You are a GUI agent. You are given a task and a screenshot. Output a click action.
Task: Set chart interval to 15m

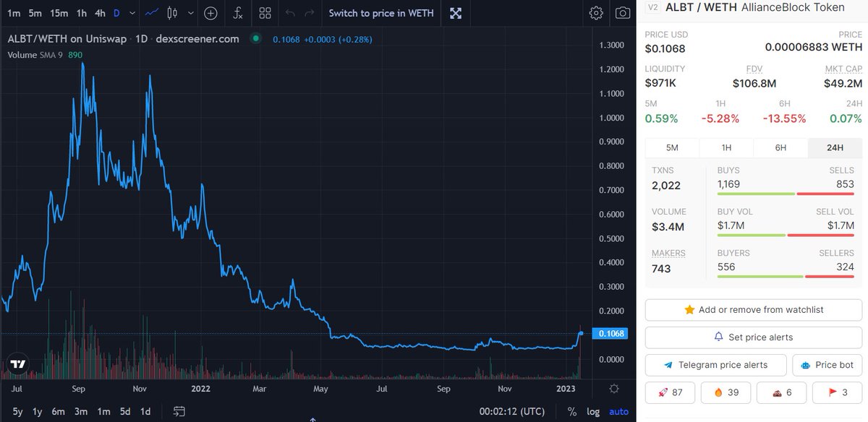pos(59,13)
